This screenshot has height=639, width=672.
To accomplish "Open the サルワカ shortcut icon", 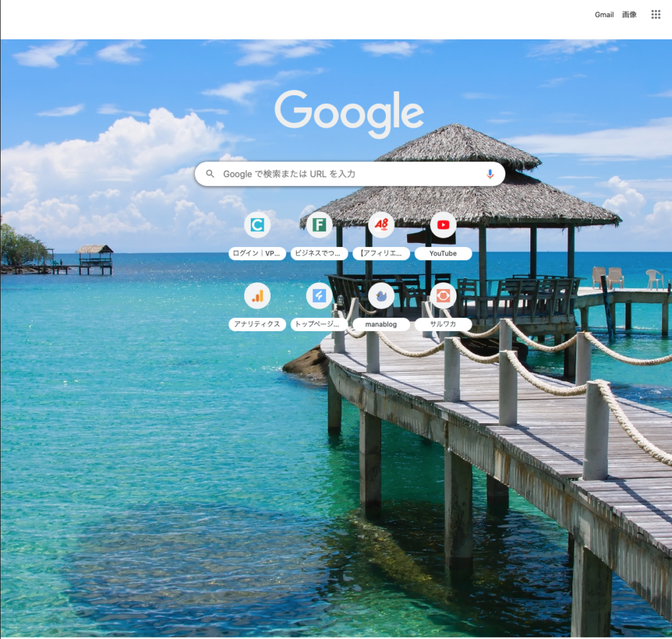I will pos(443,296).
